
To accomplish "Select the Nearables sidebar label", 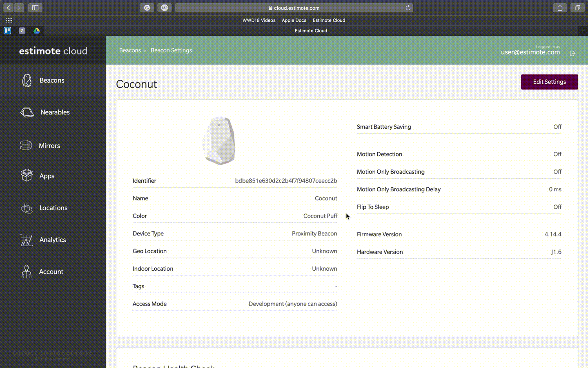I will [x=55, y=112].
